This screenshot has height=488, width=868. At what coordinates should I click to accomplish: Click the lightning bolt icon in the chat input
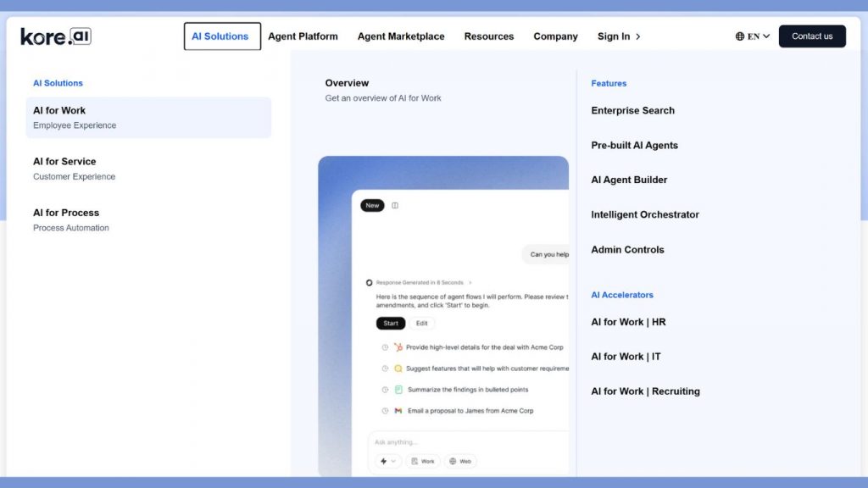(383, 460)
